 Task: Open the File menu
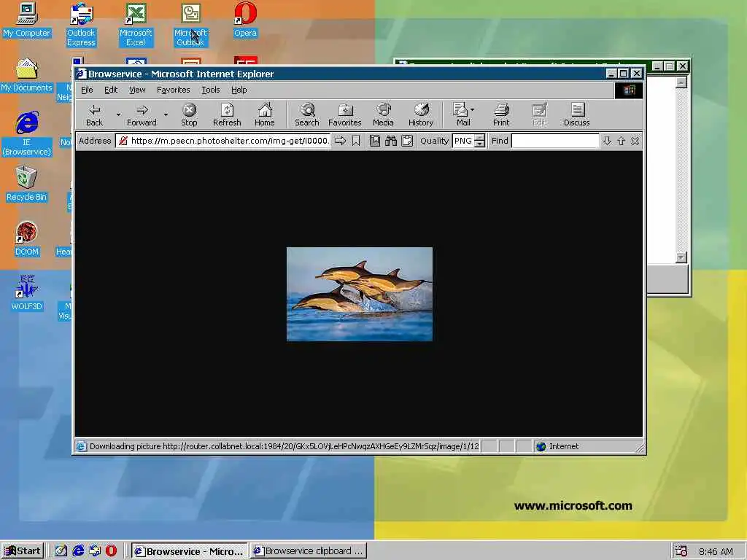(x=87, y=90)
